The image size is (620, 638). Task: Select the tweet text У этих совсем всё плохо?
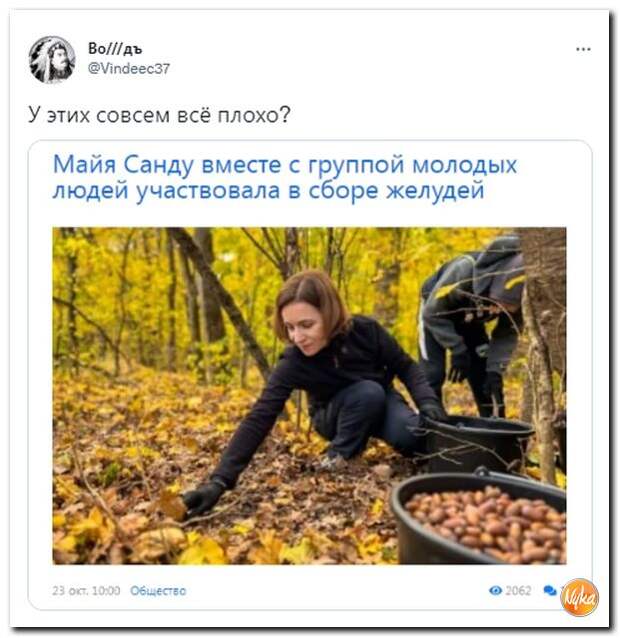(x=159, y=115)
